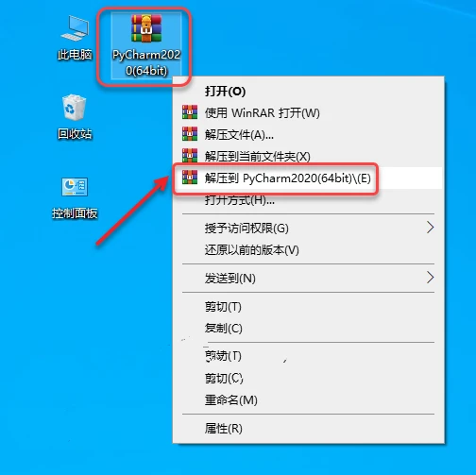Choose 使用 WinRAR 打开(W)
The image size is (476, 475).
pos(309,112)
